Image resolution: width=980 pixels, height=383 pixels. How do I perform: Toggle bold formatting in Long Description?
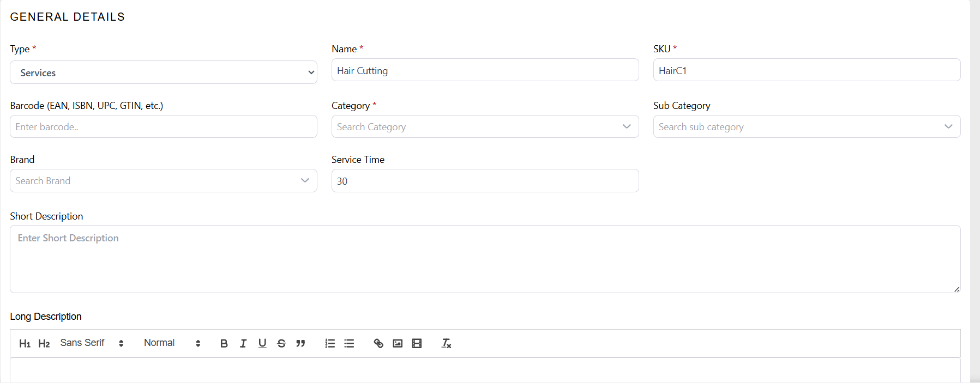(224, 343)
